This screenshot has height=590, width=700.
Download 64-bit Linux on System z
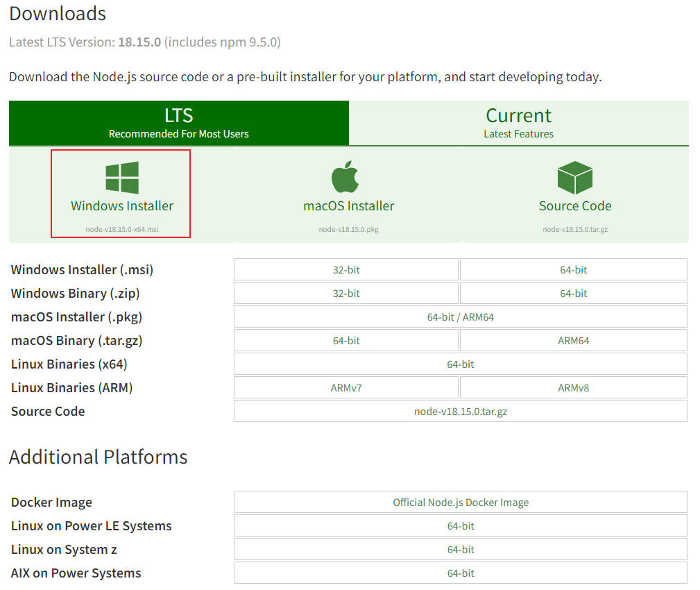tap(461, 550)
